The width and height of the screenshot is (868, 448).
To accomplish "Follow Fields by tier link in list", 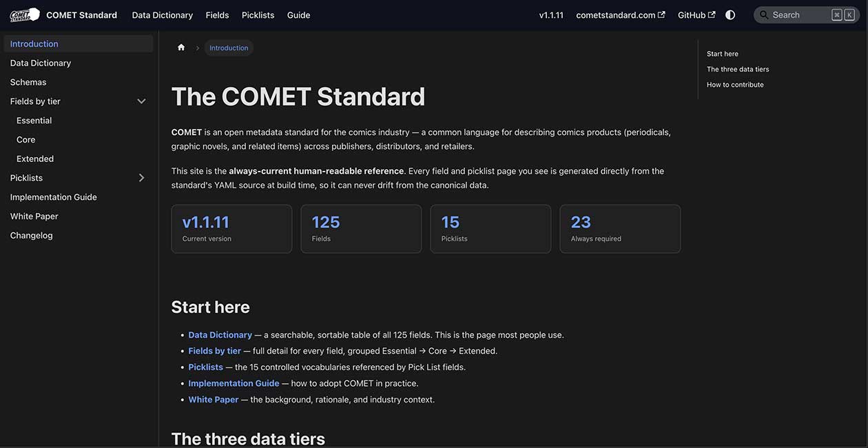I will click(215, 351).
